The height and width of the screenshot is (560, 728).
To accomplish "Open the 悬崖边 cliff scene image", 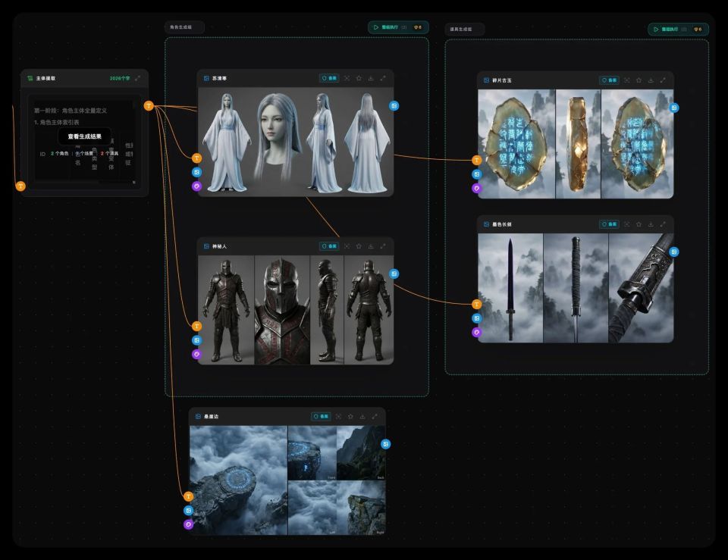I will [287, 480].
